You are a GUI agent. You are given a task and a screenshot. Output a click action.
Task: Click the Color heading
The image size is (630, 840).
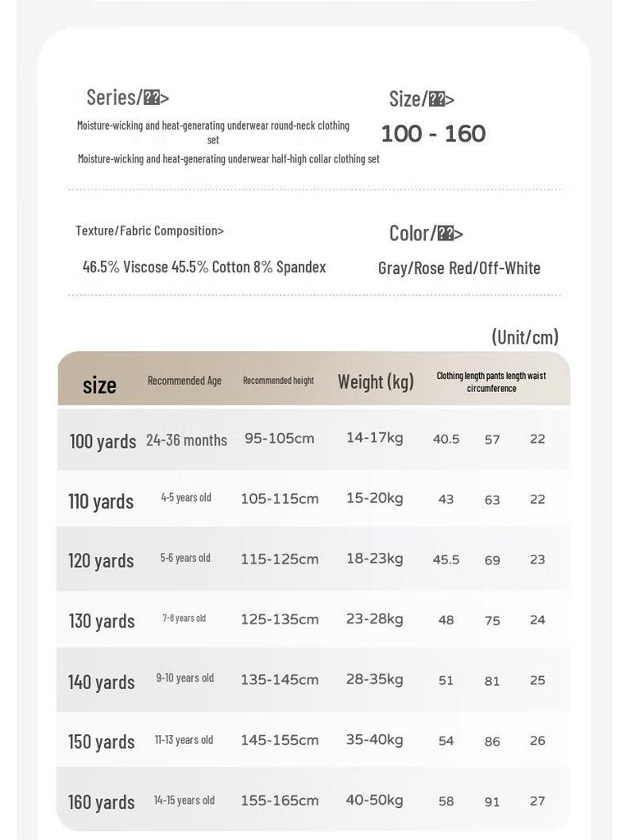426,234
